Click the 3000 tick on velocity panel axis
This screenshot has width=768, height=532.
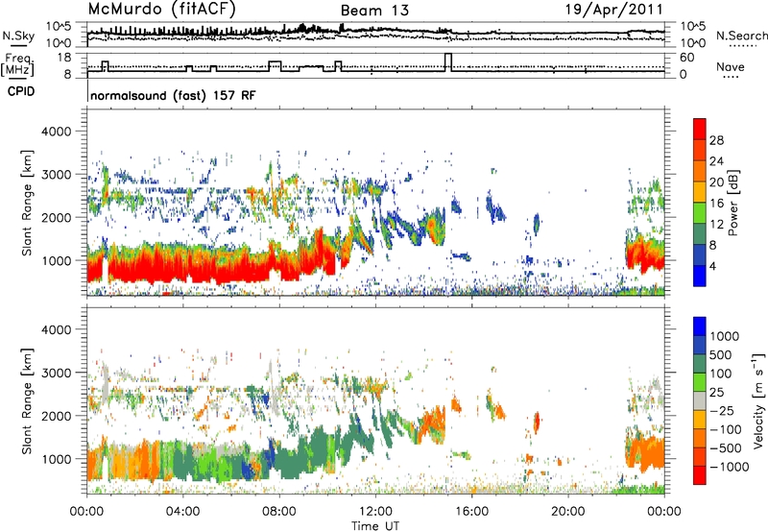[56, 373]
